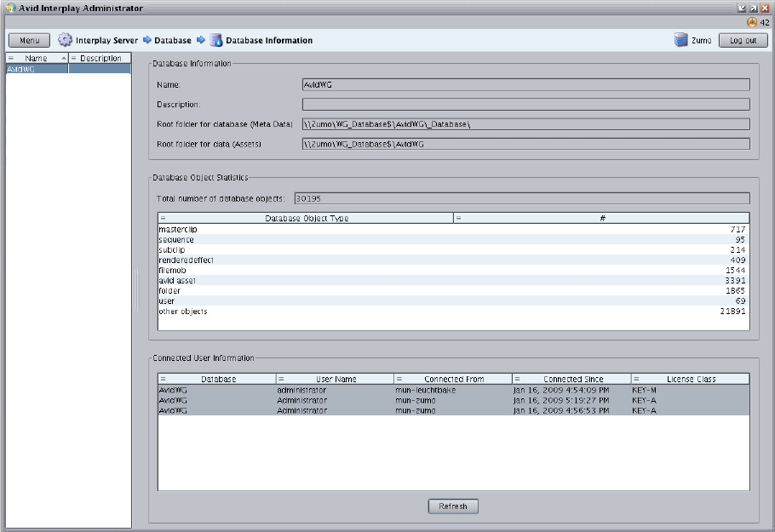Click the Meta Data root folder field
This screenshot has width=775, height=532.
[526, 124]
